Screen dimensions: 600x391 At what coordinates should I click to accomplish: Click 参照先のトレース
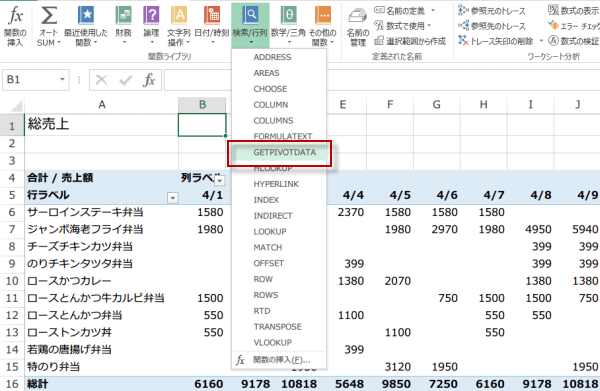pyautogui.click(x=492, y=26)
